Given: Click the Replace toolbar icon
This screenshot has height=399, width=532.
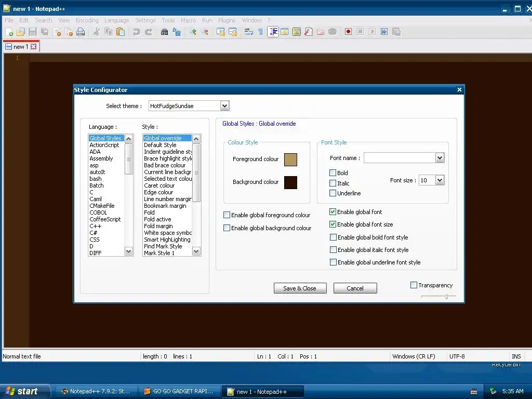Looking at the screenshot, I should [177, 32].
